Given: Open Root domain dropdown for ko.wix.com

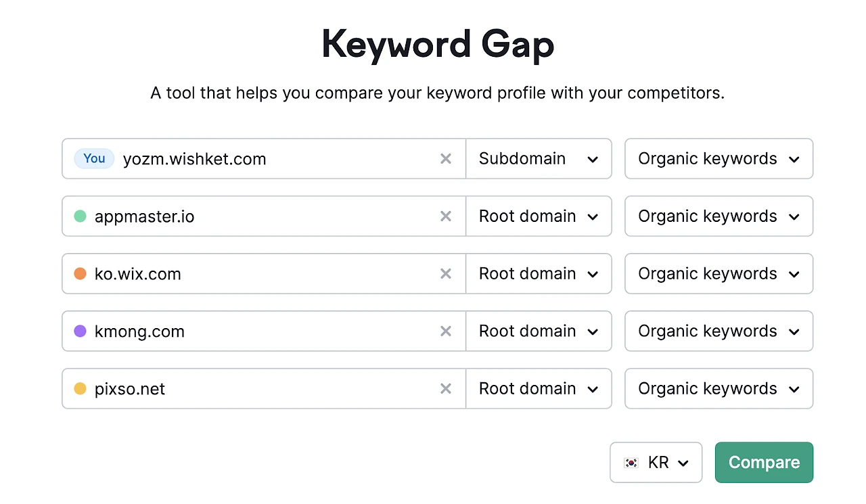Looking at the screenshot, I should 539,274.
